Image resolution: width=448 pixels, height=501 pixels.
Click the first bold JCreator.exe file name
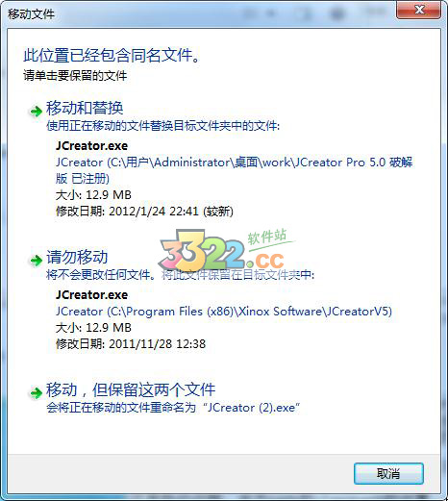point(91,146)
